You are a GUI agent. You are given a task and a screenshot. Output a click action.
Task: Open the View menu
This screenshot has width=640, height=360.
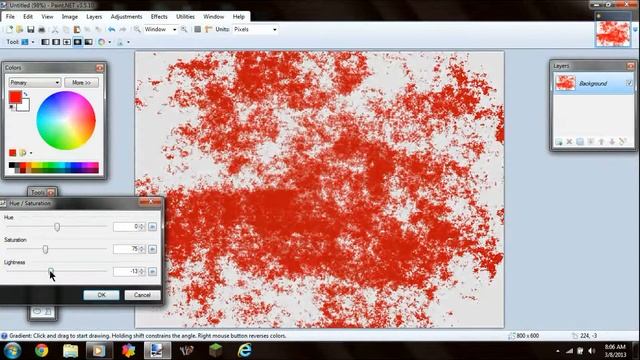coord(47,17)
